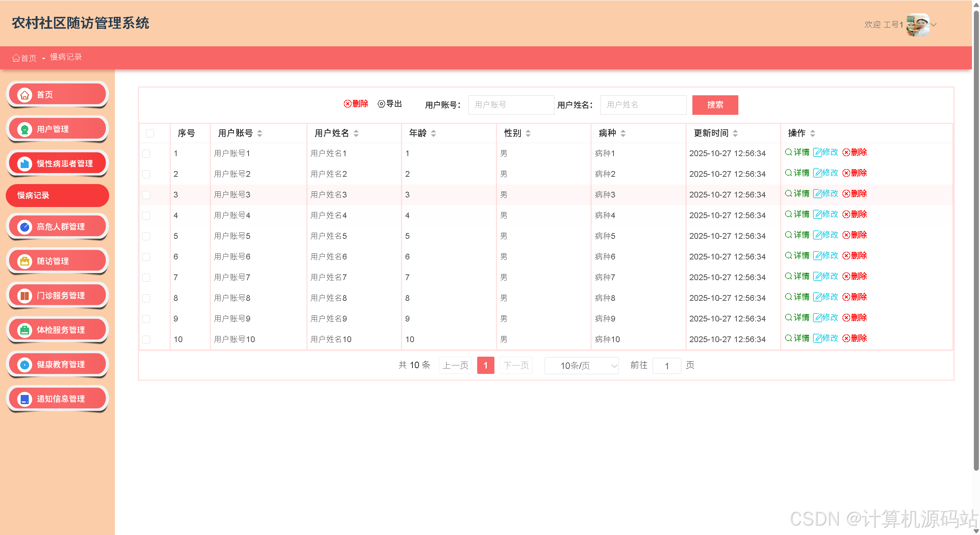Open the 首页 sidebar menu item
Image resolution: width=980 pixels, height=535 pixels.
pos(57,95)
